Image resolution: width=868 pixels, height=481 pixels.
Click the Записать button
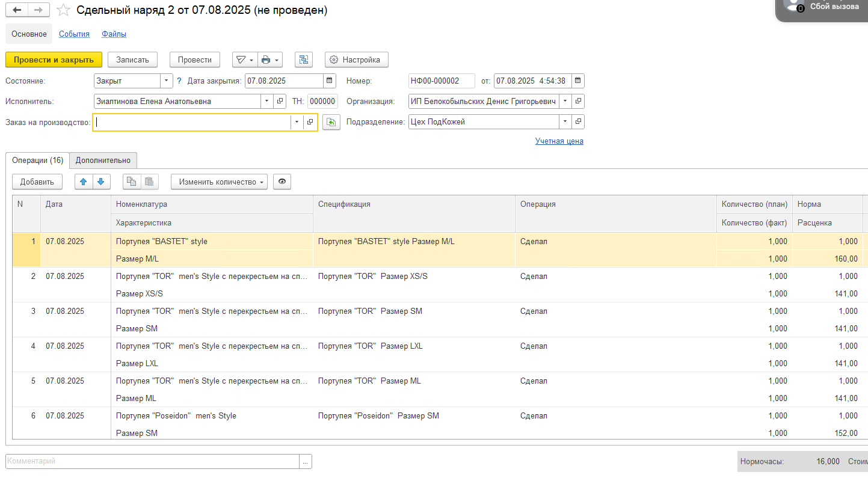[x=132, y=60]
